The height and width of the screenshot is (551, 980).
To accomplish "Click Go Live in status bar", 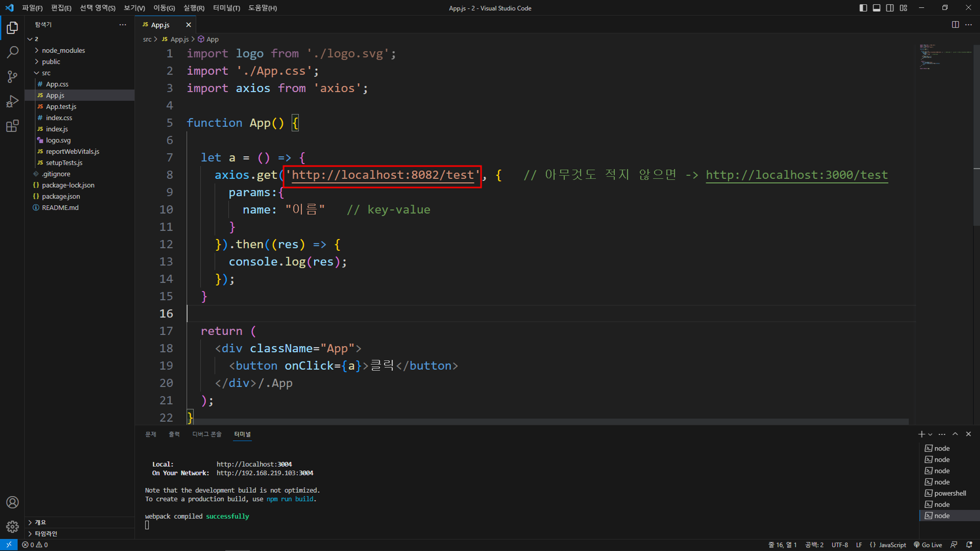I will click(928, 545).
